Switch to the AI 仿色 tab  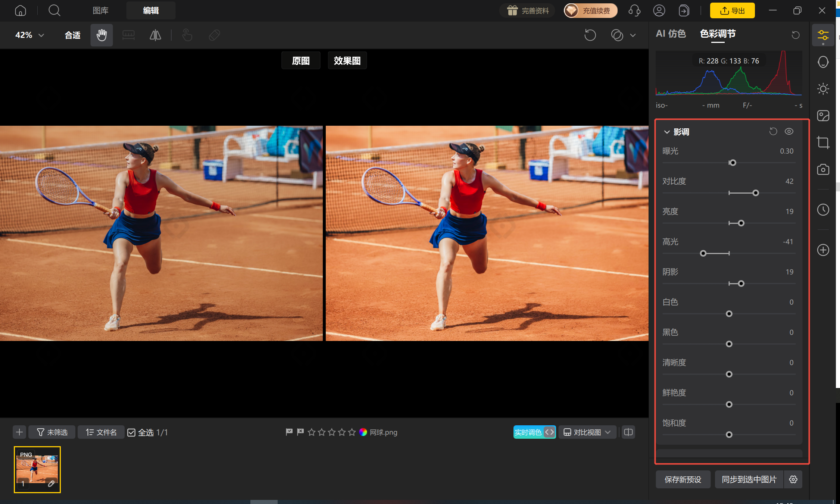[x=671, y=34]
